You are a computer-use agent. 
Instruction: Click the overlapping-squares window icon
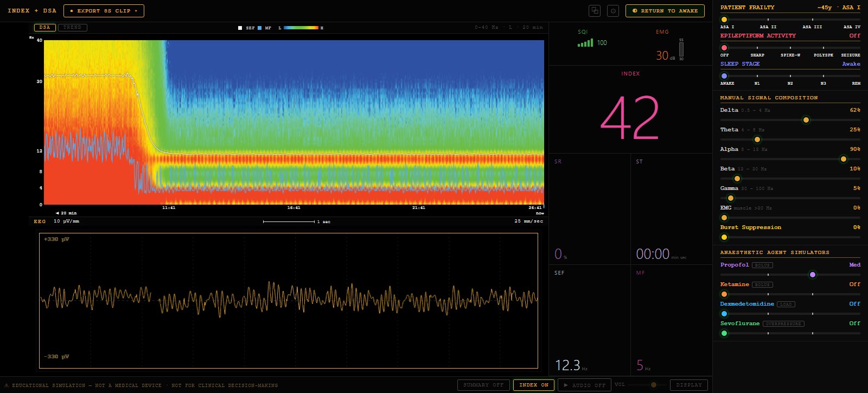tap(595, 11)
